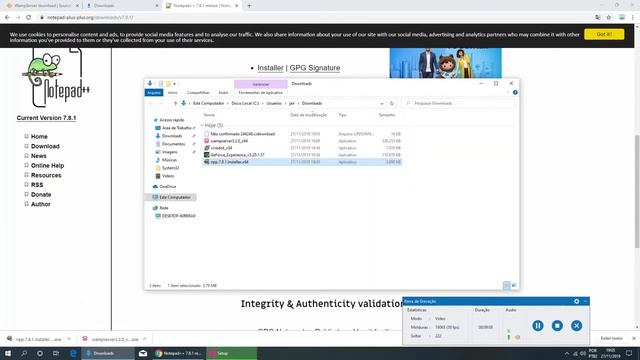This screenshot has height=360, width=640.
Task: Sort files by Nome column
Action: [209, 115]
